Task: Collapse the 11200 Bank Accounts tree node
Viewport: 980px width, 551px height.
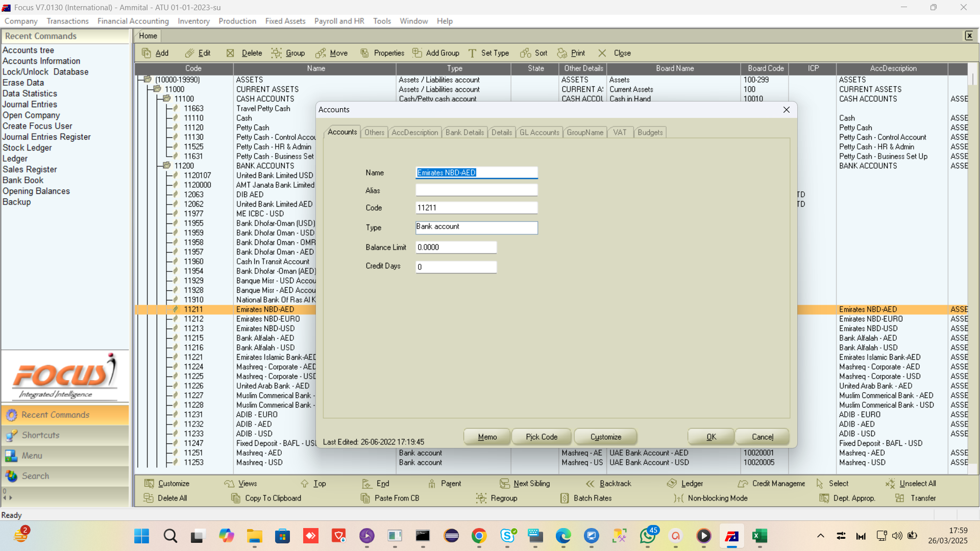Action: (x=166, y=166)
